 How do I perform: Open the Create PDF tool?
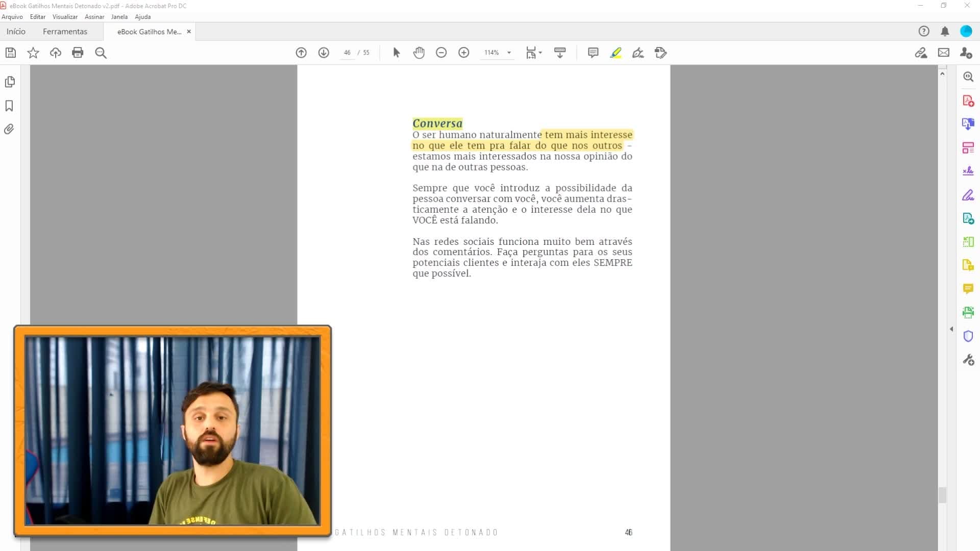(x=968, y=101)
